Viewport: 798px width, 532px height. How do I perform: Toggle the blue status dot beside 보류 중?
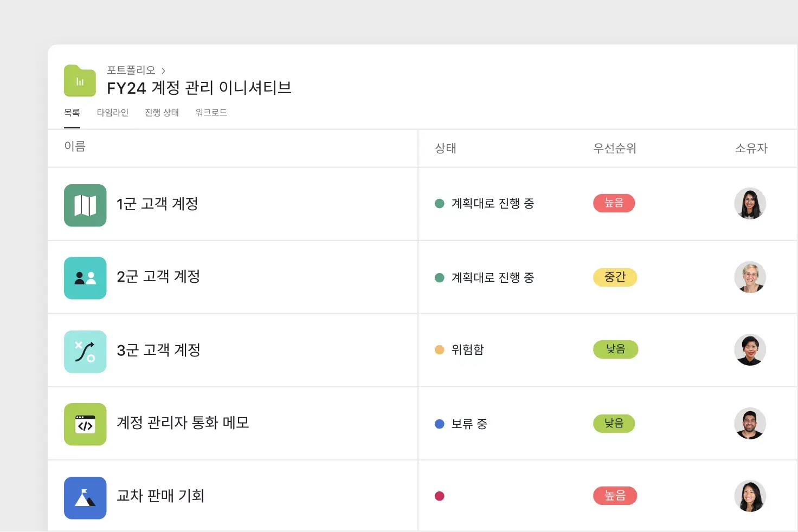pos(439,424)
